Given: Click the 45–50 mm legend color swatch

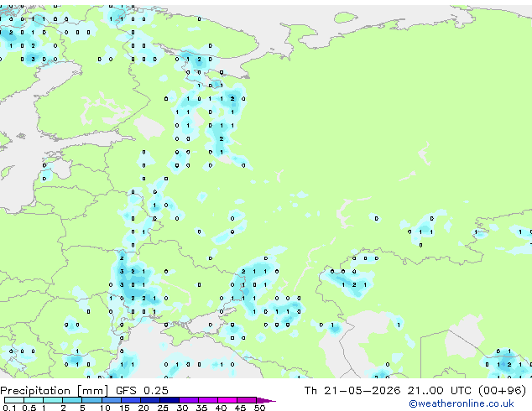Looking at the screenshot, I should point(247,400).
